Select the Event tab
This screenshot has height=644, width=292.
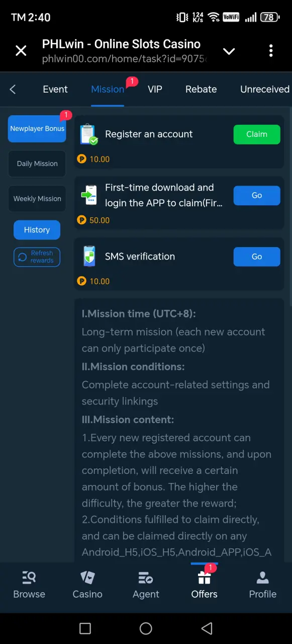coord(55,89)
